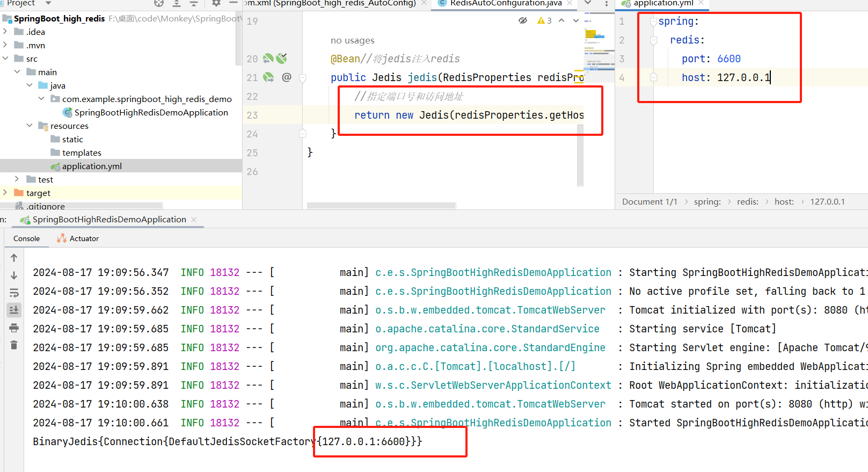Select the Console tab
This screenshot has height=472, width=868.
(27, 238)
